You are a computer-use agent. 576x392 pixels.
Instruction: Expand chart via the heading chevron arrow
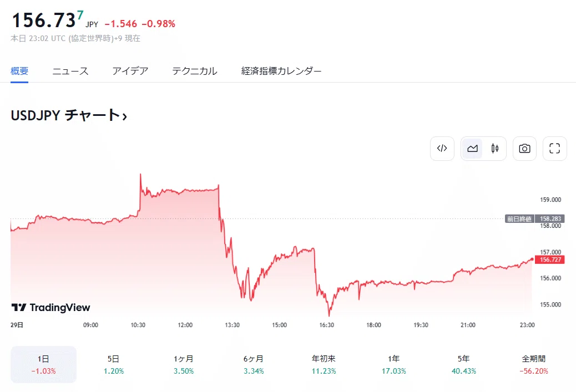pos(124,117)
